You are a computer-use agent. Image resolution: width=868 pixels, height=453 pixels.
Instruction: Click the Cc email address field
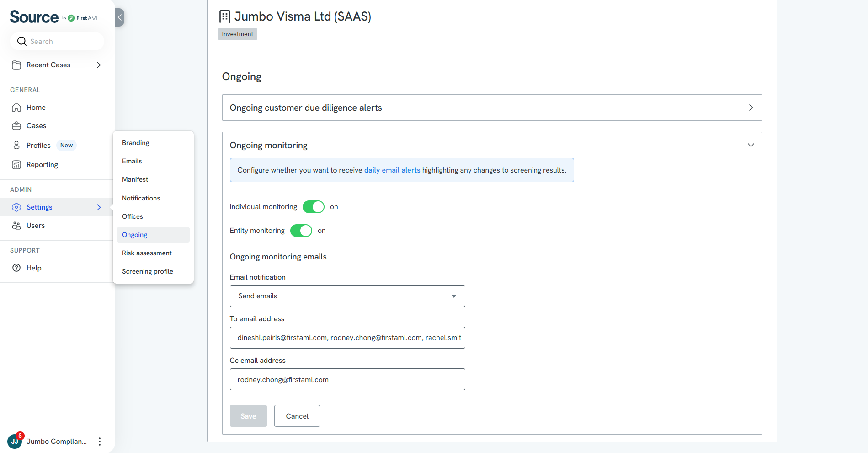(x=347, y=379)
